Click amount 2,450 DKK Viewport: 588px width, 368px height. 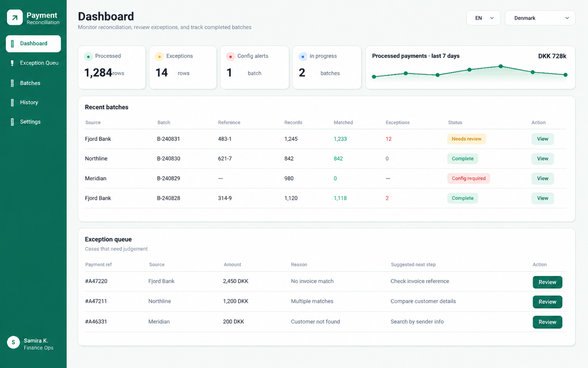tap(236, 281)
